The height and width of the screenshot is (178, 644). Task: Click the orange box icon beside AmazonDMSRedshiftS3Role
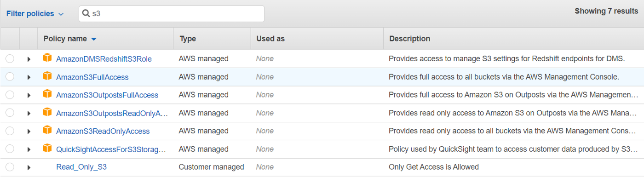(x=47, y=58)
